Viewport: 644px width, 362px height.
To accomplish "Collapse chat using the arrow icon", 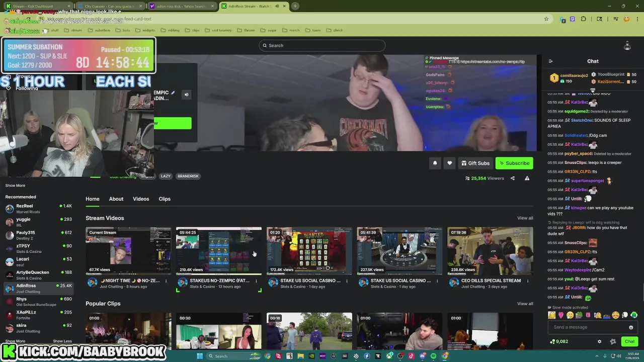I will point(550,61).
